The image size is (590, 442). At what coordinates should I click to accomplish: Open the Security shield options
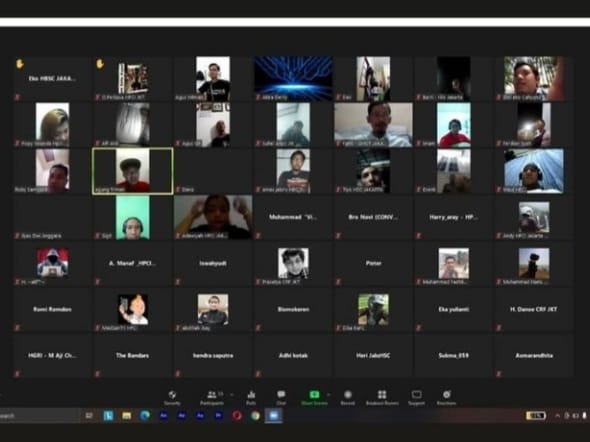pos(172,397)
